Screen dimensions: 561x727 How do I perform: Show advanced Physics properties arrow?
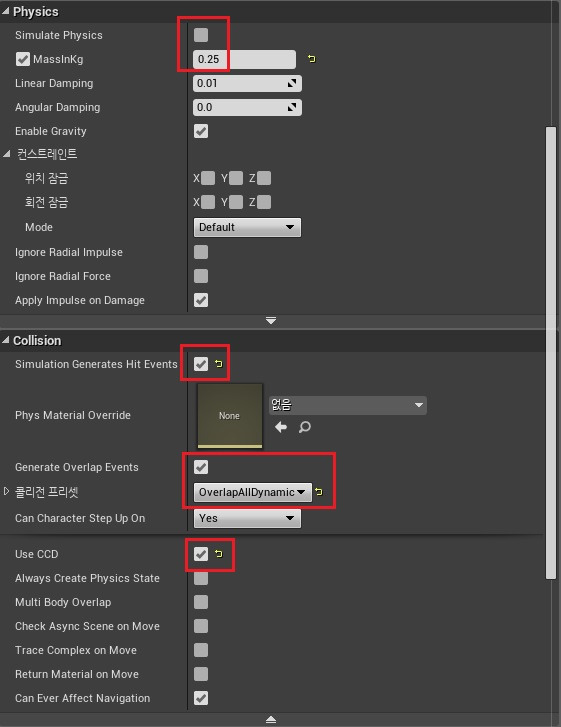[x=271, y=320]
